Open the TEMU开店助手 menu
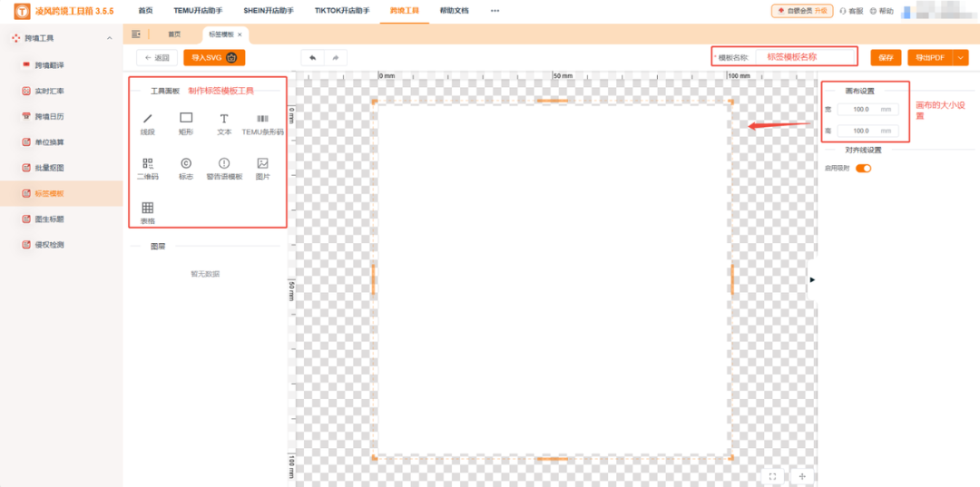This screenshot has height=487, width=980. tap(198, 11)
